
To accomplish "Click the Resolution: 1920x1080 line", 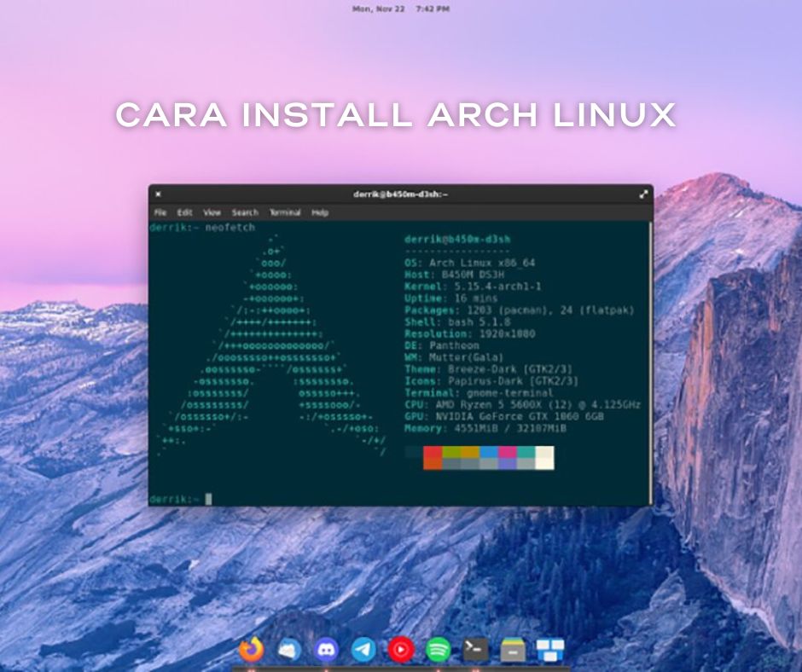I will pos(469,333).
